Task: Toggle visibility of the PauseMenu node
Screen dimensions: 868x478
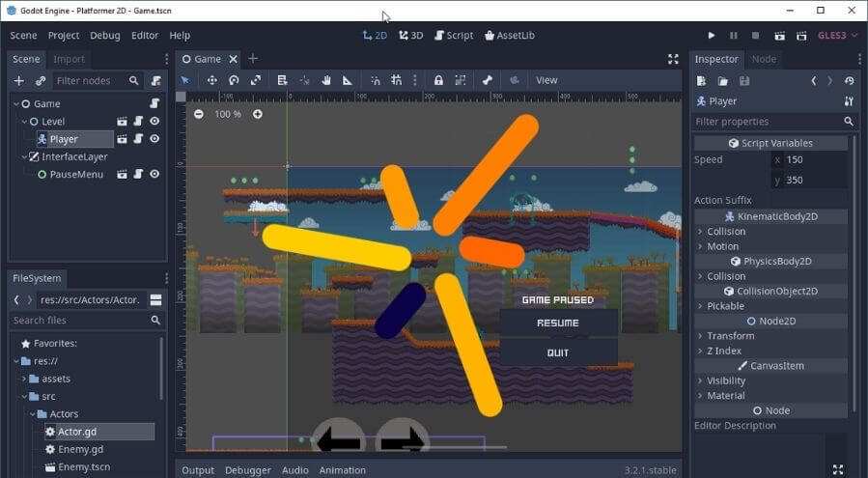Action: tap(154, 175)
